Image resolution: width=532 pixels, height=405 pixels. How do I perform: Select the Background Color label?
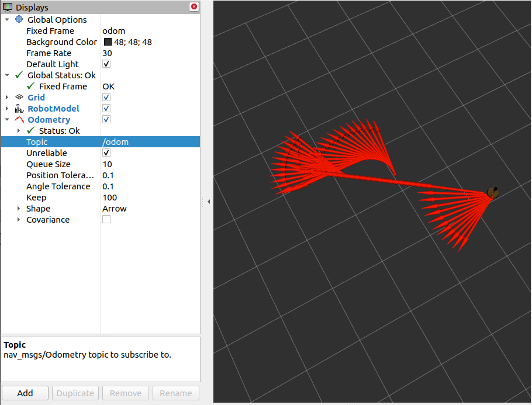point(61,41)
